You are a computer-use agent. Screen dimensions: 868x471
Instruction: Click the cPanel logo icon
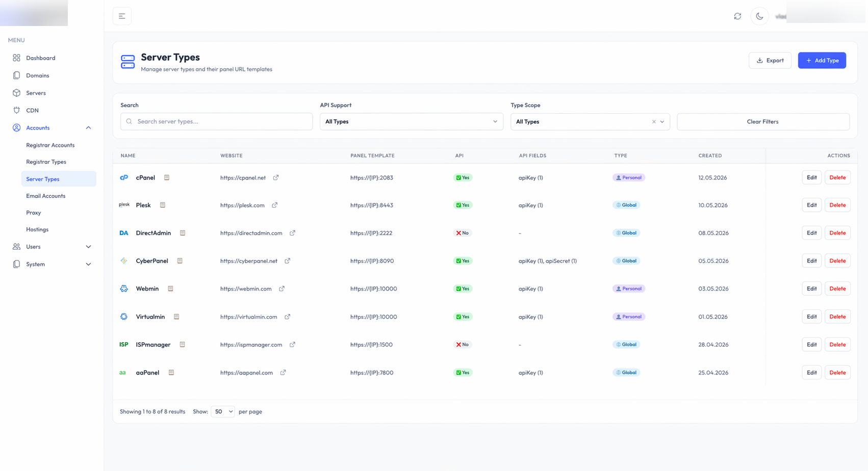124,177
